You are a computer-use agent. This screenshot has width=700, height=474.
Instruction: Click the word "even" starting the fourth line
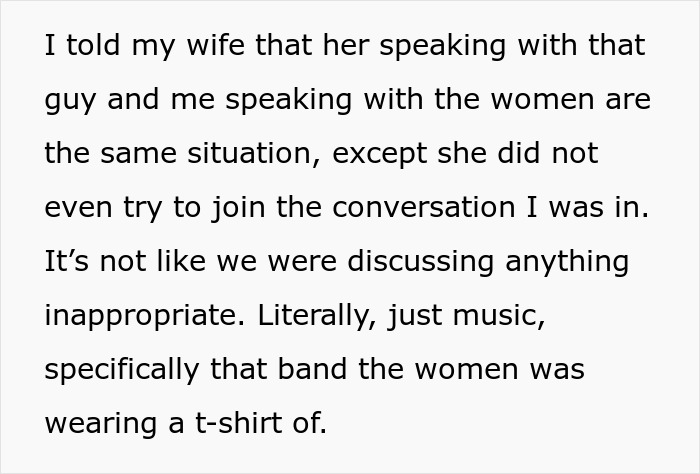click(74, 208)
